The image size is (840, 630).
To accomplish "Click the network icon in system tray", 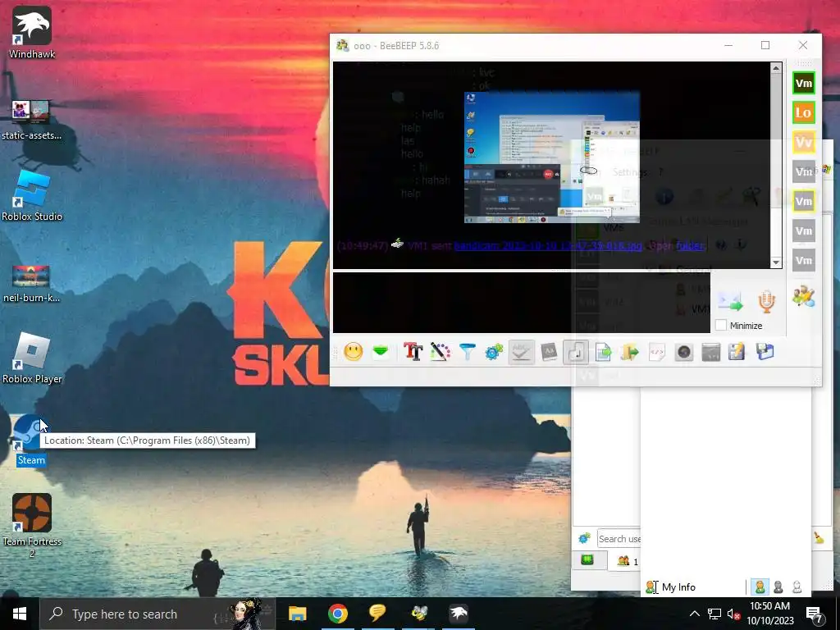I will click(714, 614).
